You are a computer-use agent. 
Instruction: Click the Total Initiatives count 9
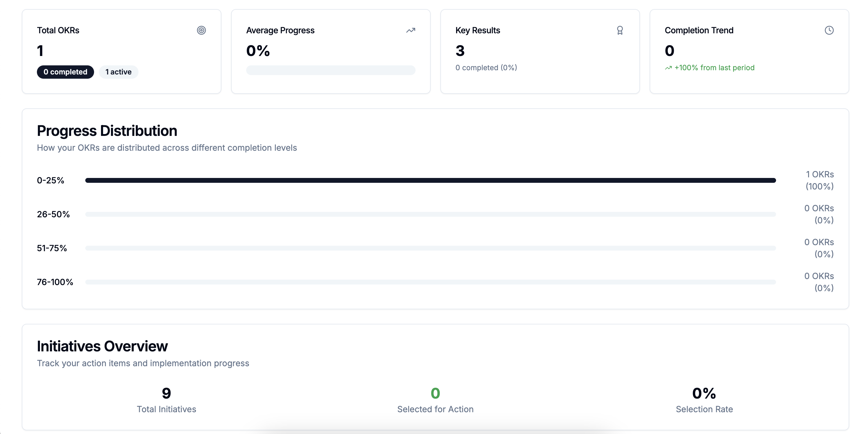point(166,393)
